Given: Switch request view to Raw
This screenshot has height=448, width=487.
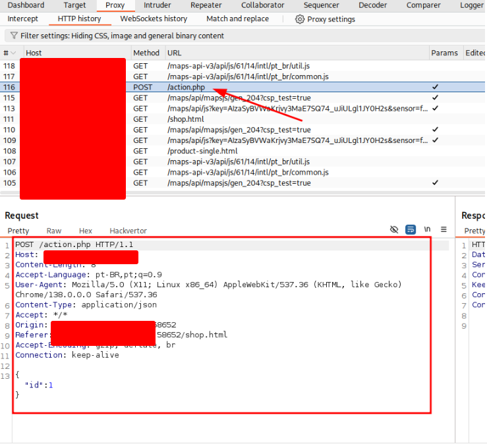Looking at the screenshot, I should point(54,231).
